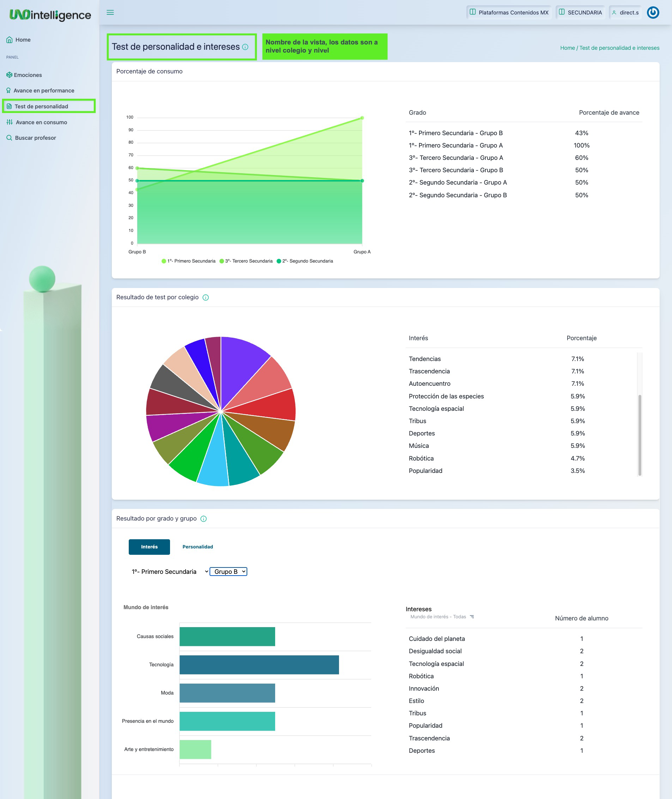Click info icon next to Resultado de test por colegio

tap(206, 298)
